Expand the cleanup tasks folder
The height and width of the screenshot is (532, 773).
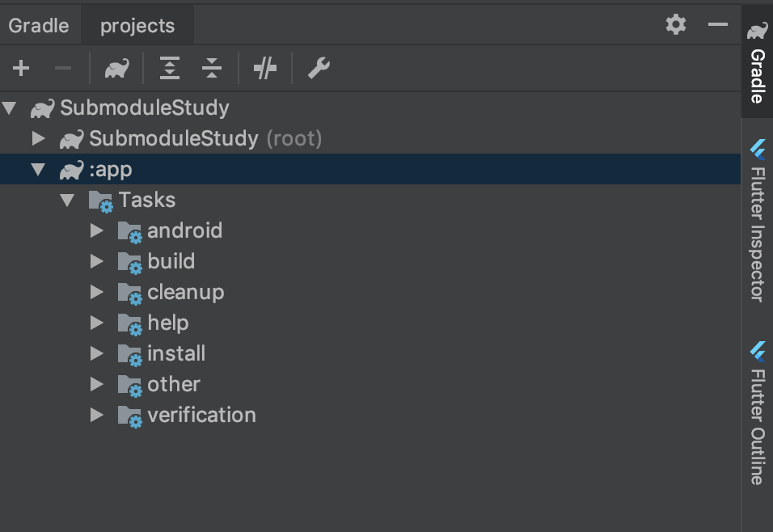coord(97,292)
